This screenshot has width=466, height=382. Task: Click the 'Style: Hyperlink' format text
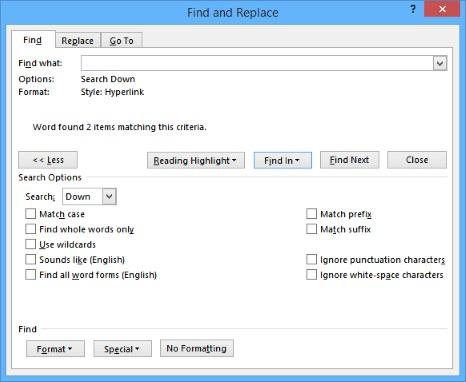click(112, 92)
